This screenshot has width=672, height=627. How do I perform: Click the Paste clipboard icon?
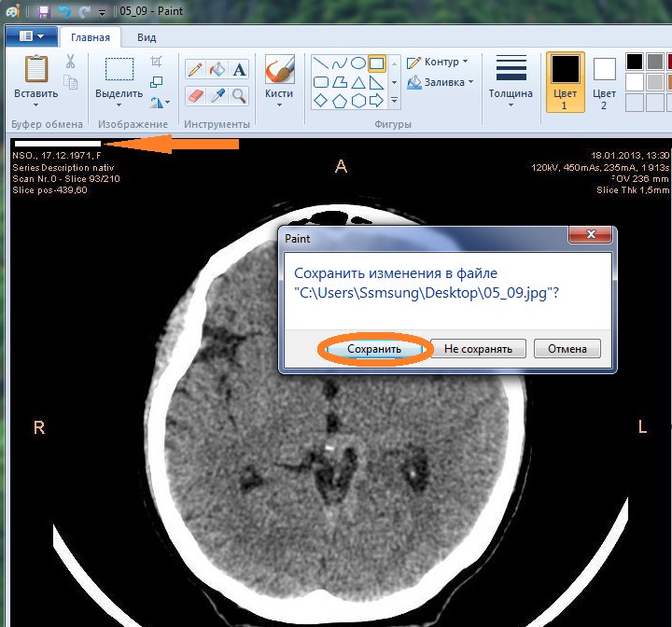tap(36, 68)
